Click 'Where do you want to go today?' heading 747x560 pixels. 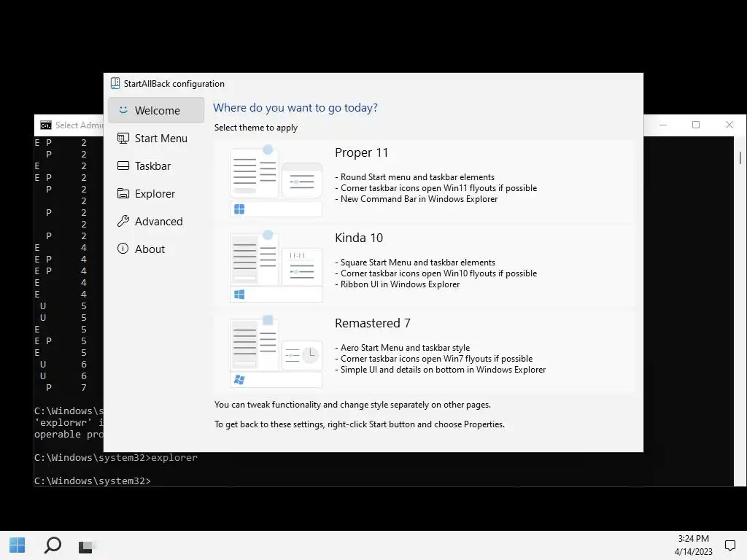(x=295, y=108)
